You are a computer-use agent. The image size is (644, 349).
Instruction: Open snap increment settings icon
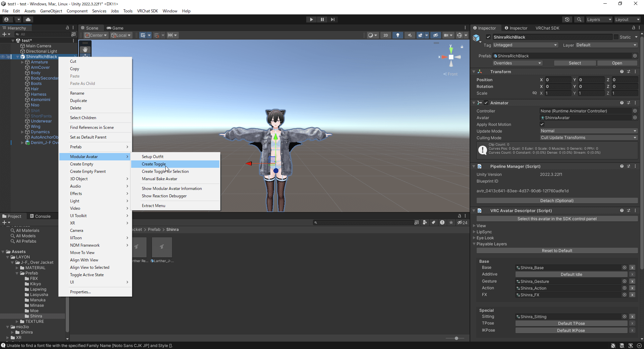tap(170, 35)
